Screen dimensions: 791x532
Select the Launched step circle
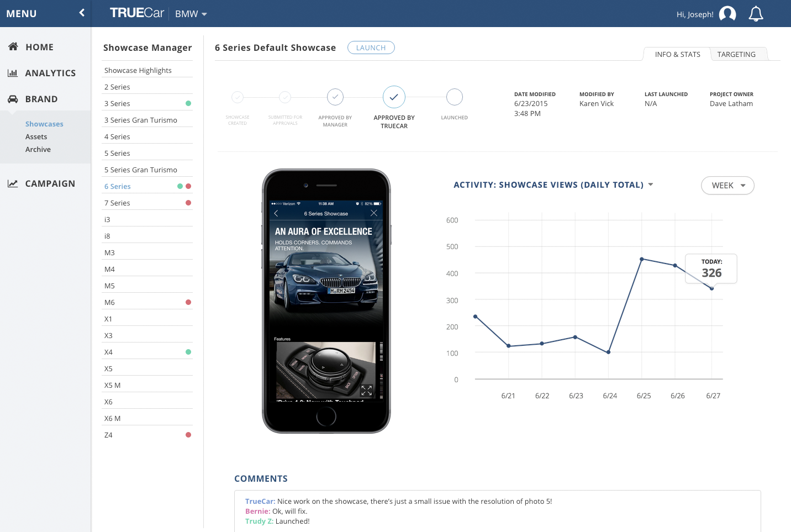pos(454,97)
